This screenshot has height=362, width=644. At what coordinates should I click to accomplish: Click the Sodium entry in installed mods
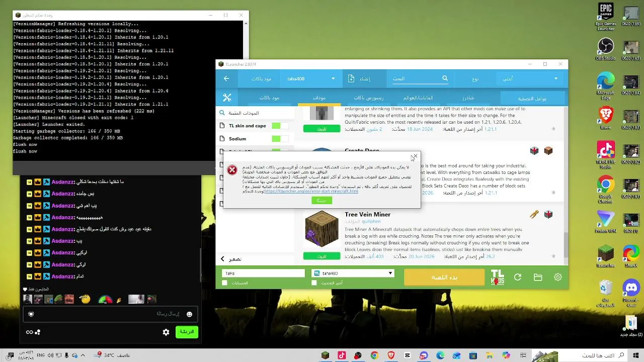coord(237,139)
